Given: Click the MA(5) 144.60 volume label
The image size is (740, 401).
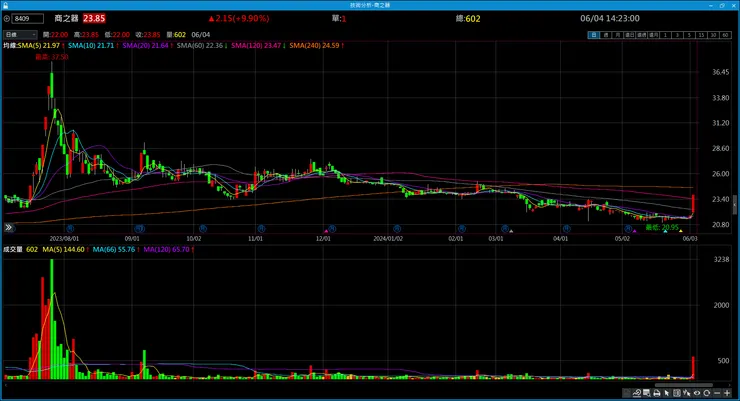Looking at the screenshot, I should click(66, 250).
